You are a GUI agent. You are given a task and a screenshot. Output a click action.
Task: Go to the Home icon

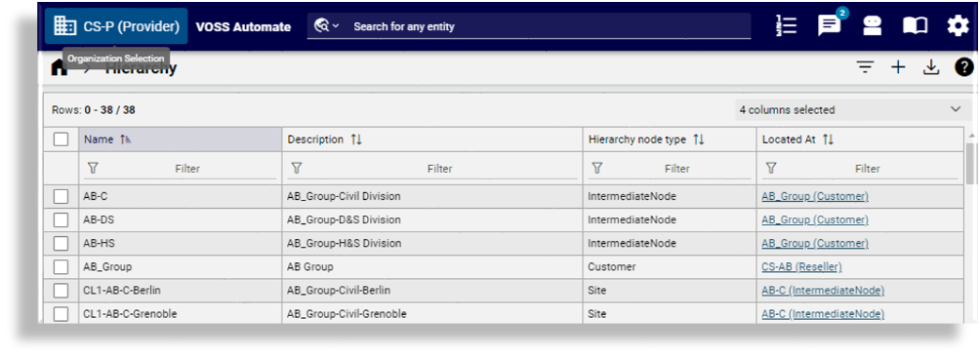coord(59,67)
